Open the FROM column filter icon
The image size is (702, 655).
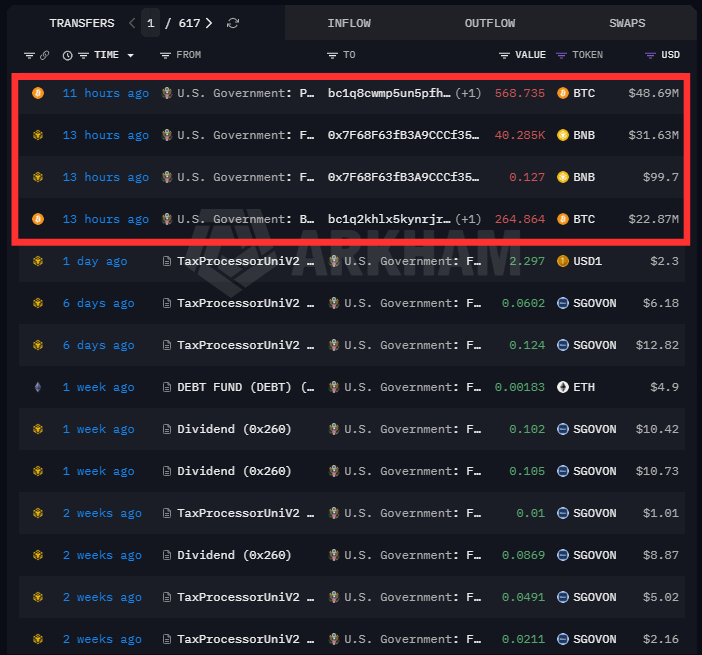click(x=165, y=56)
